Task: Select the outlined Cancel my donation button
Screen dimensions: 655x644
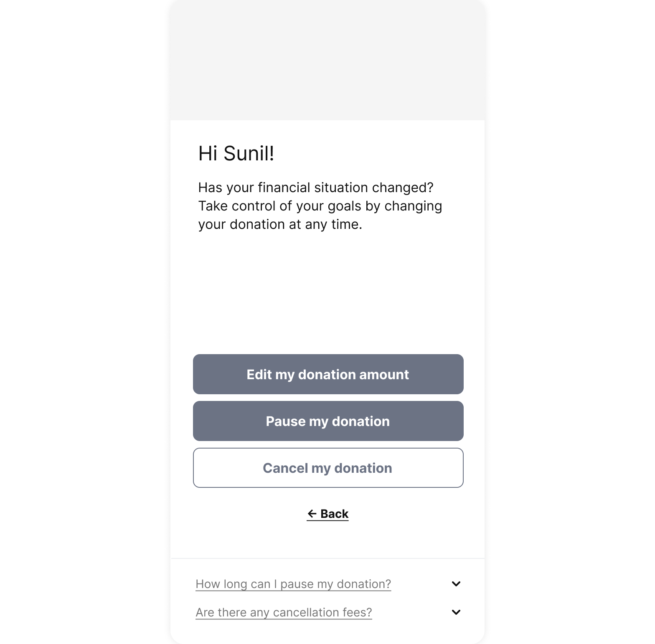Action: (328, 468)
